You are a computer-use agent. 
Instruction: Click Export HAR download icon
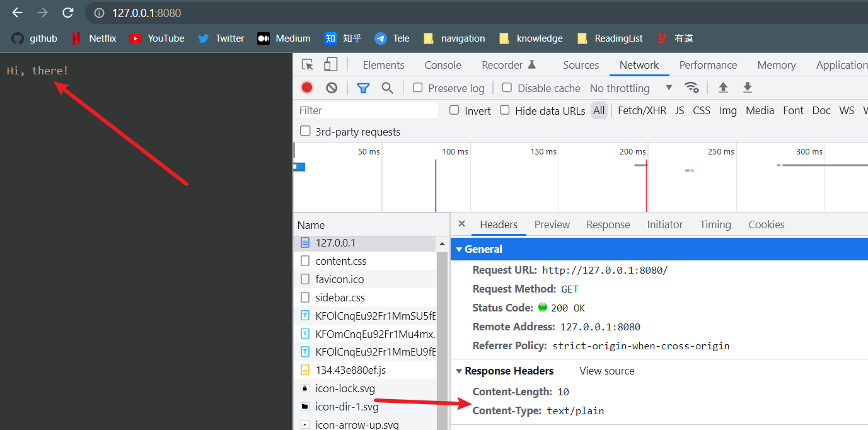748,88
